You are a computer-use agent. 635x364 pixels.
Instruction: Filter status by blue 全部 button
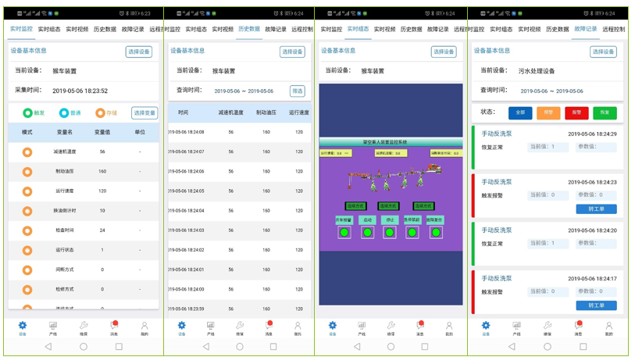point(520,113)
